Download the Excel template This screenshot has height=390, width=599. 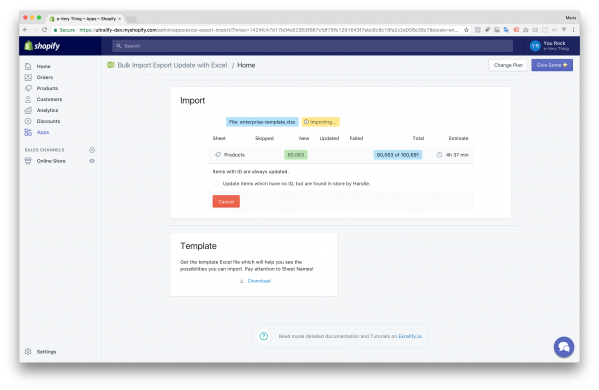click(259, 281)
